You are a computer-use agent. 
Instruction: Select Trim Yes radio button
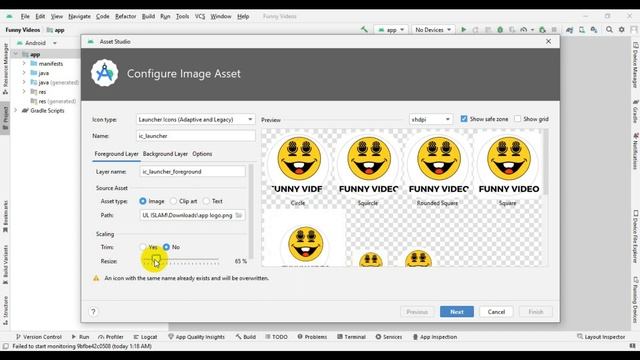pyautogui.click(x=142, y=247)
